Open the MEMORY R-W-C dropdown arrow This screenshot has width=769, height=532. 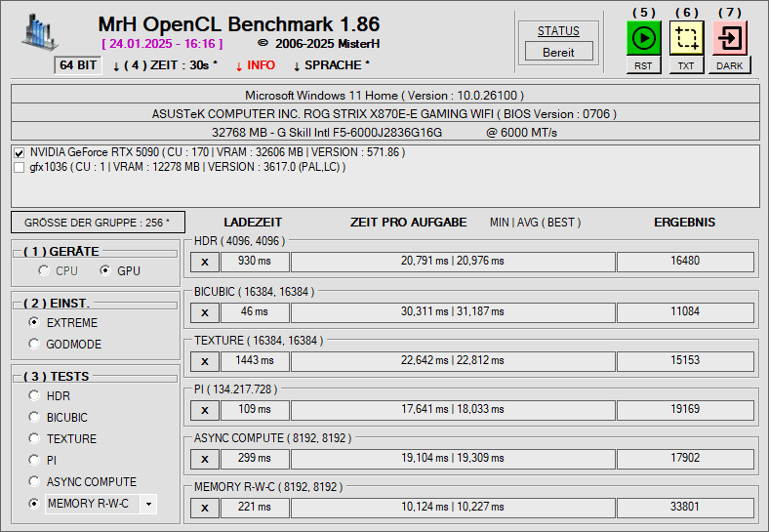pyautogui.click(x=148, y=504)
